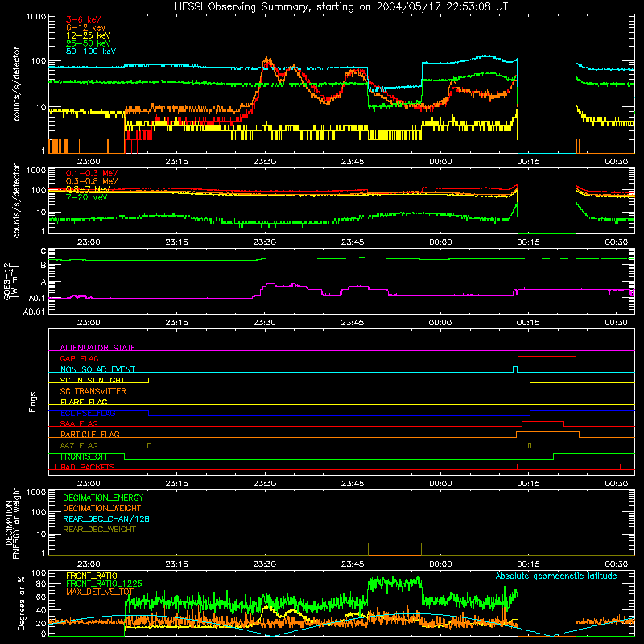Click the AAZ_FLAG label
Image resolution: width=644 pixels, height=644 pixels.
79,445
